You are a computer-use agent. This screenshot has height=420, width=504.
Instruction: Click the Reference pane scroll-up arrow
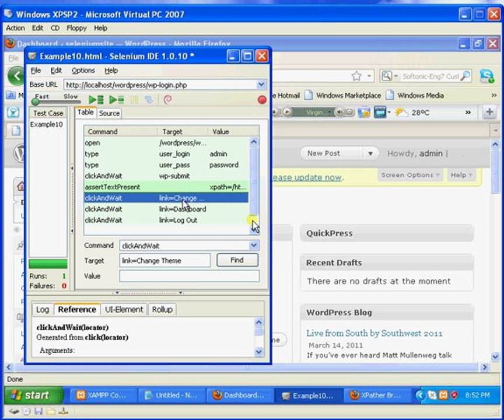[x=259, y=322]
